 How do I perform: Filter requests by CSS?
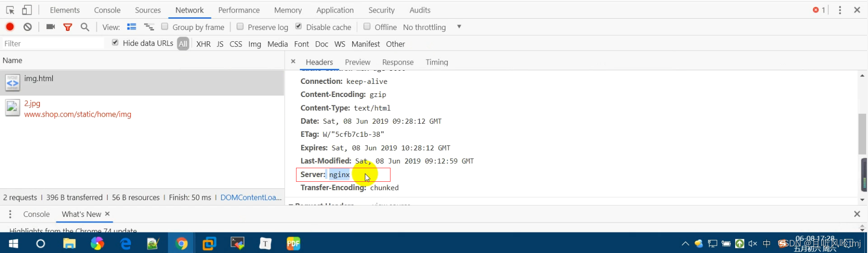pos(236,44)
